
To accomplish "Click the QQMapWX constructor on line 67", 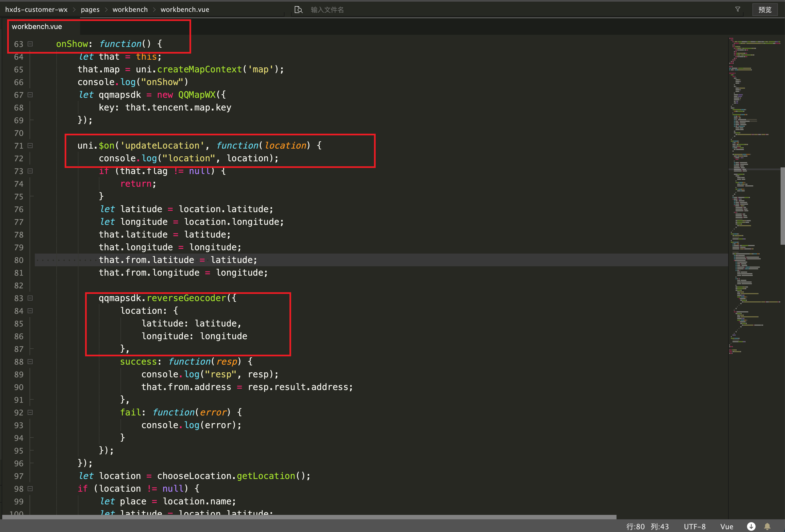I will 197,95.
